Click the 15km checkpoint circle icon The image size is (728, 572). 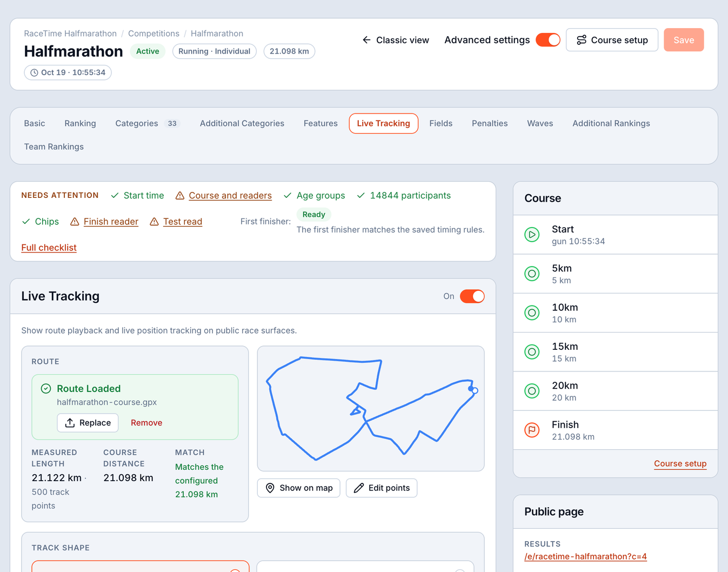(532, 352)
